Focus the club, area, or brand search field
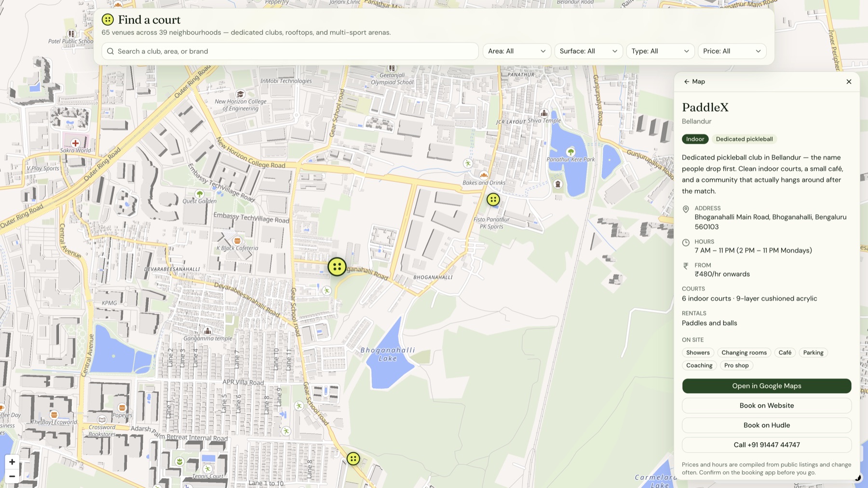This screenshot has height=488, width=868. coord(290,51)
